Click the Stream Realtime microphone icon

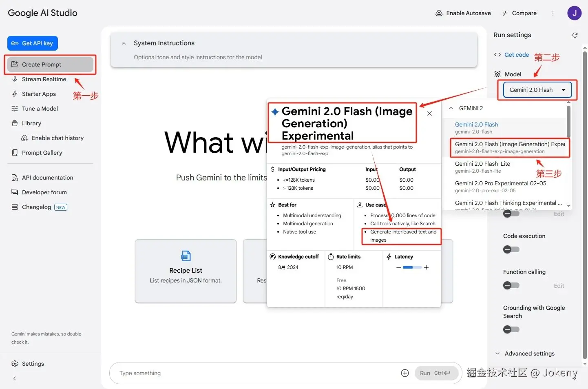point(15,79)
